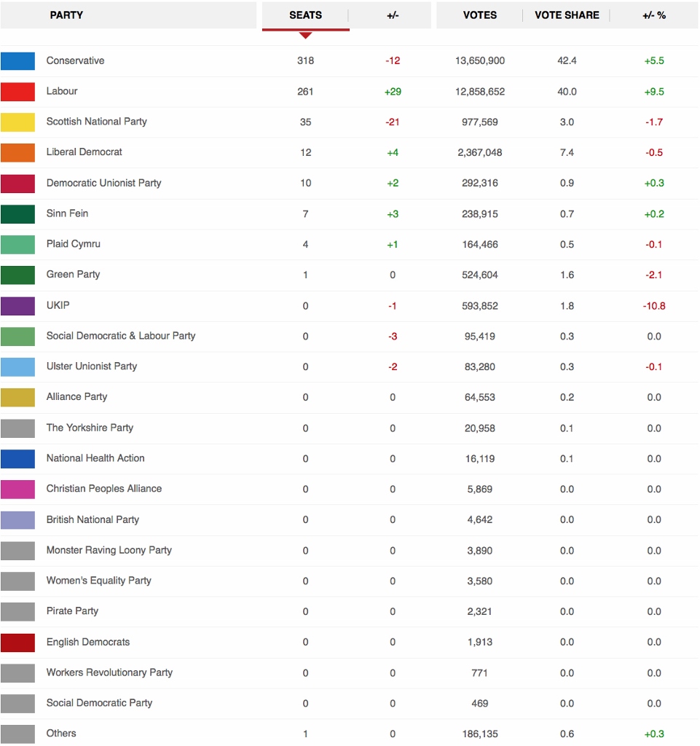Viewport: 700px width, 746px height.
Task: Click the Conservative blue color swatch
Action: [x=17, y=61]
